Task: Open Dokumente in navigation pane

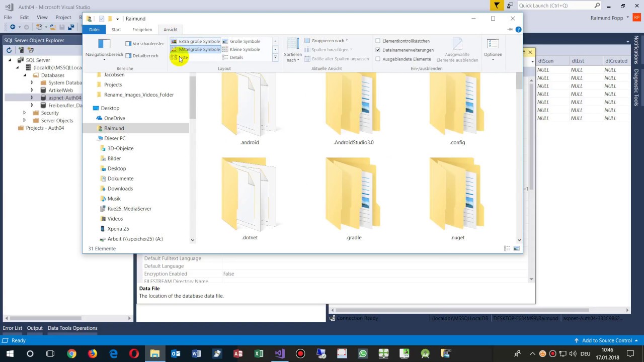Action: pos(120,178)
